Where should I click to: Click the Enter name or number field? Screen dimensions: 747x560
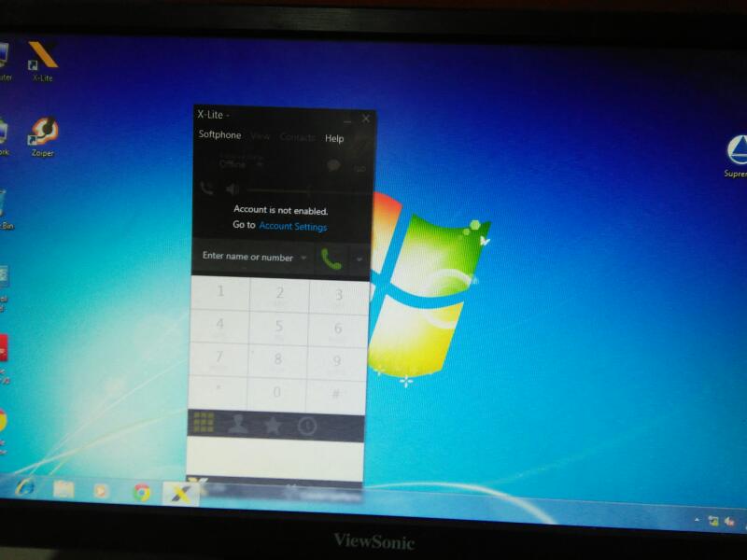[x=247, y=257]
